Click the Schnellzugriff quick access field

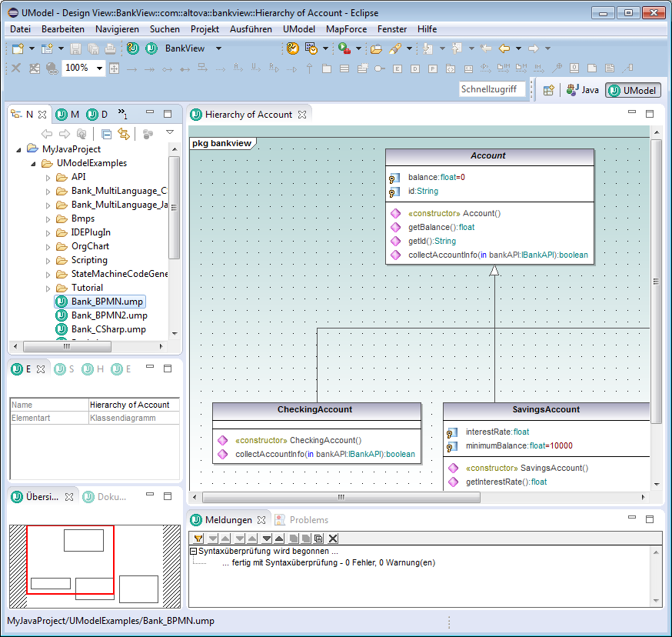click(493, 89)
